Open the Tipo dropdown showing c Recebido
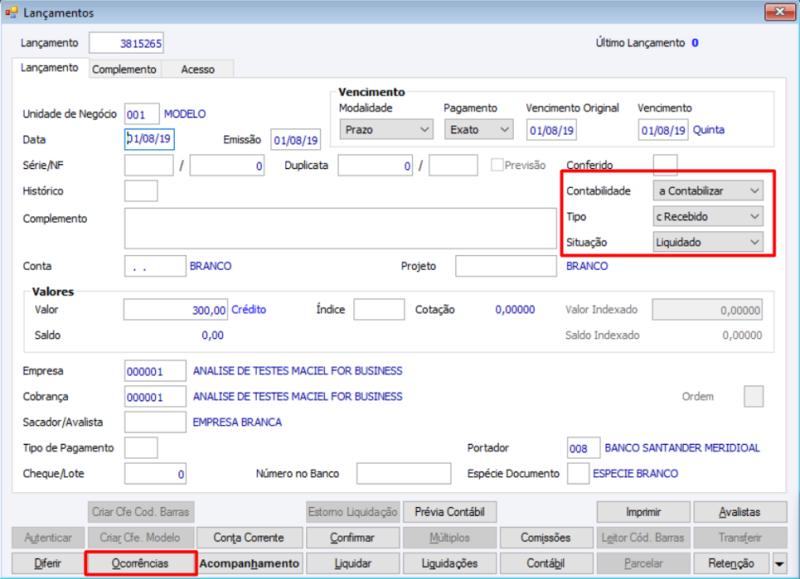 (x=708, y=216)
